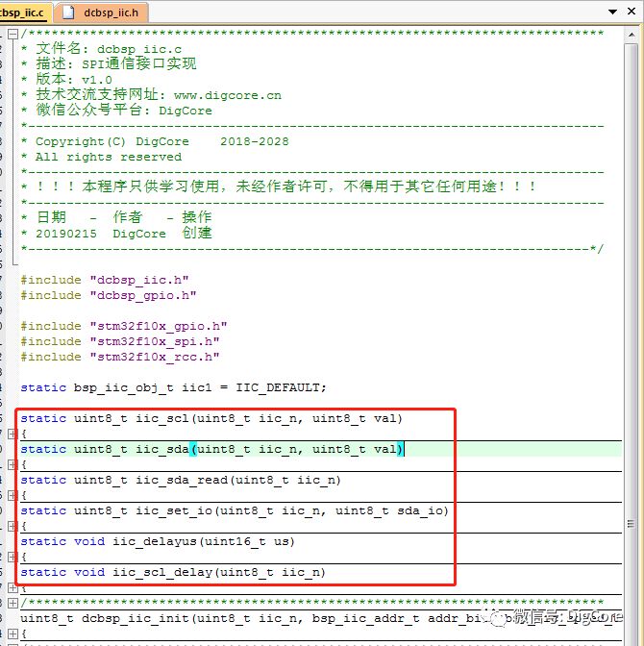Click the IIC_DEFAULT identifier

tap(277, 387)
